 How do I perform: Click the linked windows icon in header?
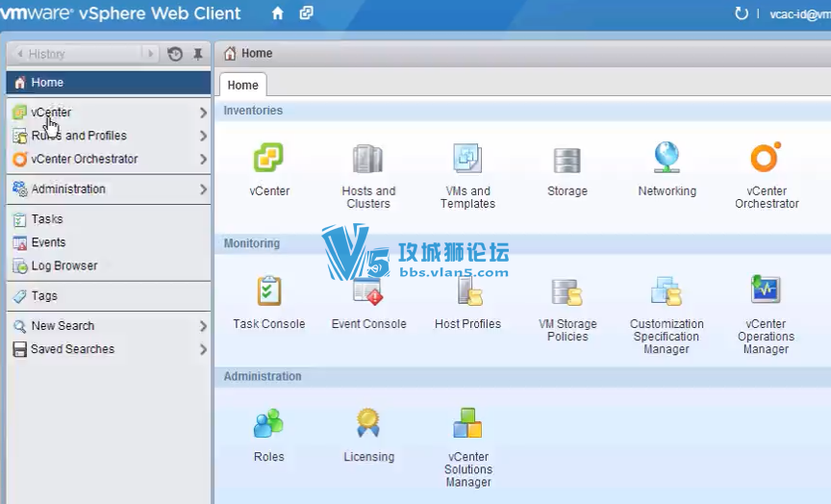(x=306, y=13)
